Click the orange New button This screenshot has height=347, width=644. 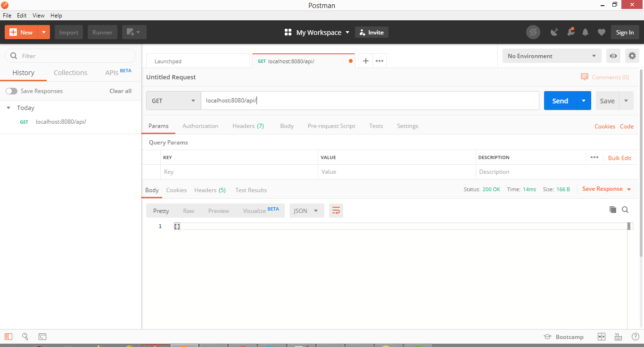point(21,32)
